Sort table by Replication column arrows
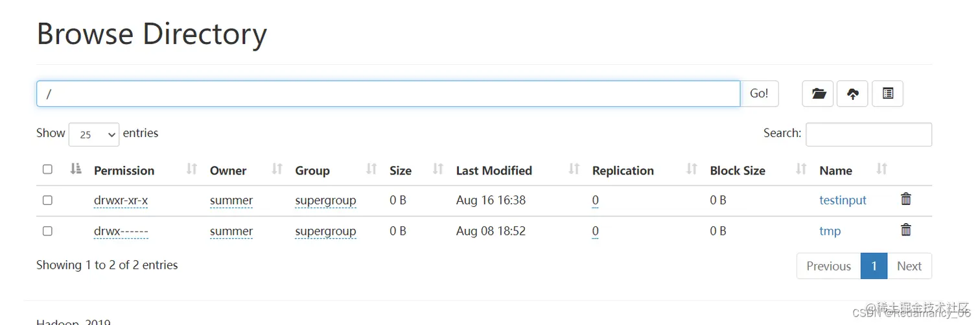980x325 pixels. click(x=692, y=169)
